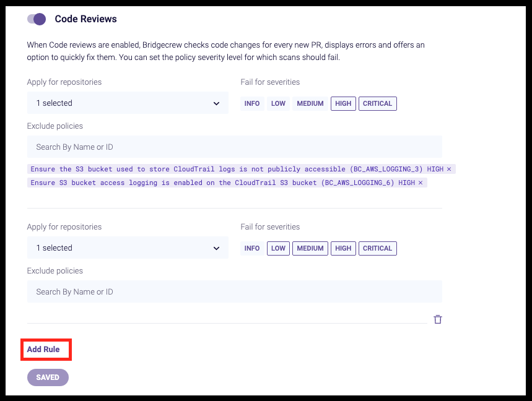The height and width of the screenshot is (401, 532).
Task: Remove BC_AWS_LOGGING_6 excluded policy tag
Action: coord(421,183)
